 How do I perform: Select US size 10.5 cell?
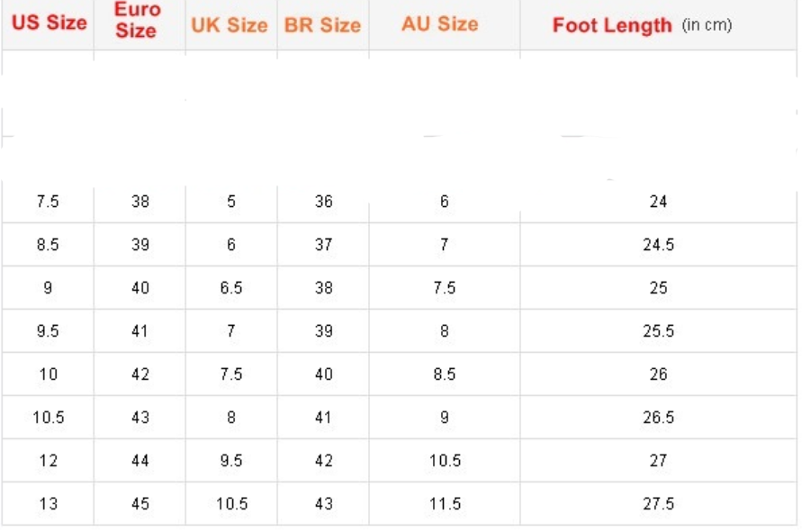[x=49, y=418]
